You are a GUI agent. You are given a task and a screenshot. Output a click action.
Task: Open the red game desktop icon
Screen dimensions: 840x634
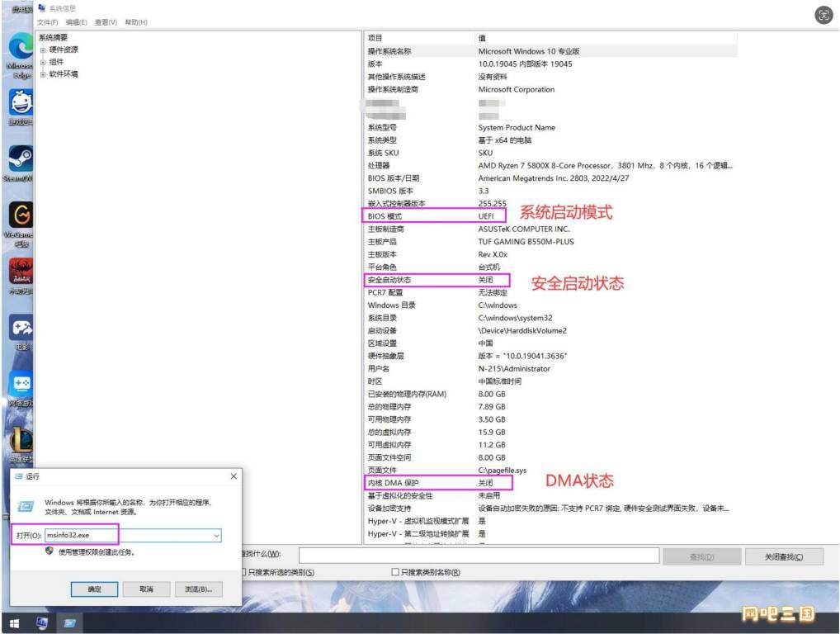point(21,271)
